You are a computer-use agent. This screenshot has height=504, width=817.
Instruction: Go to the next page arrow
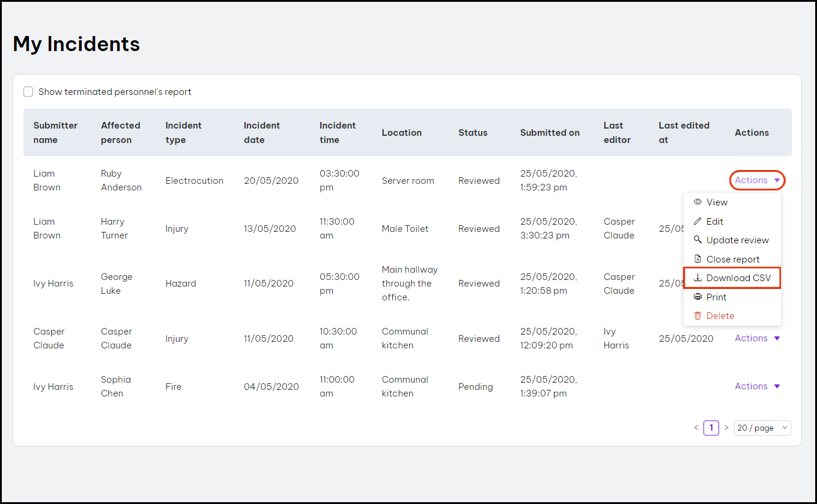pyautogui.click(x=726, y=428)
